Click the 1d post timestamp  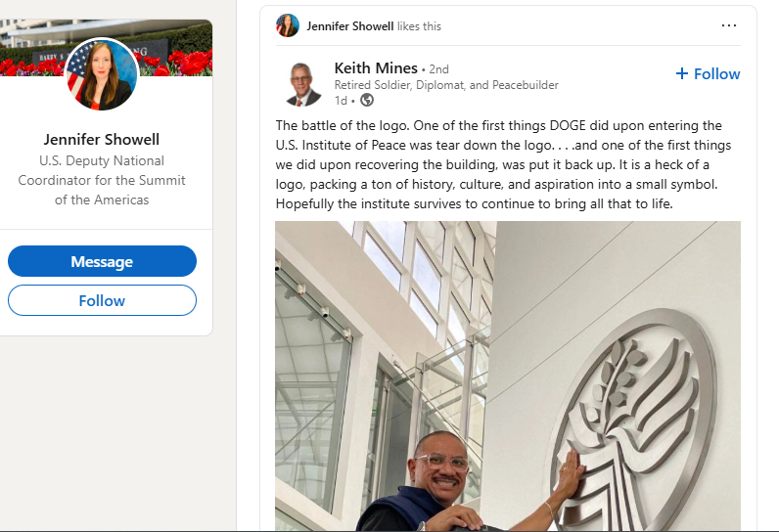click(341, 101)
